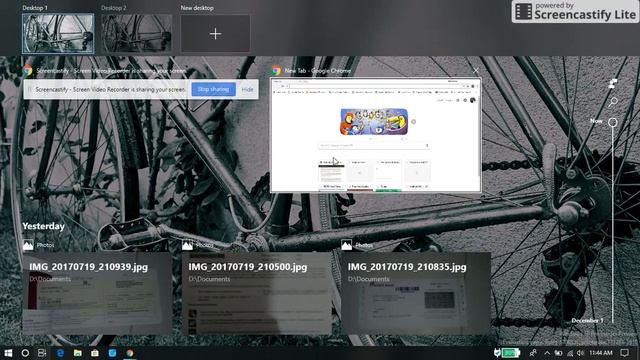The width and height of the screenshot is (640, 360).
Task: Open the People icon in system tray
Action: click(x=533, y=353)
